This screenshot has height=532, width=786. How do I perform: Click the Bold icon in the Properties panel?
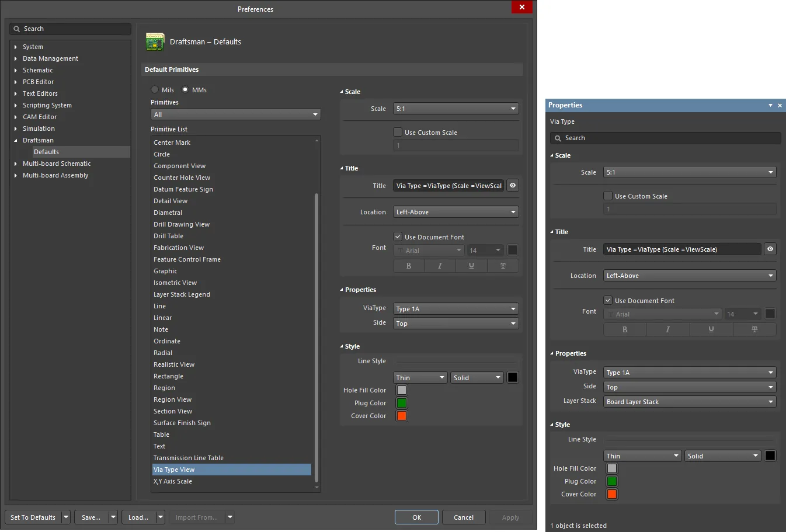[x=625, y=329]
